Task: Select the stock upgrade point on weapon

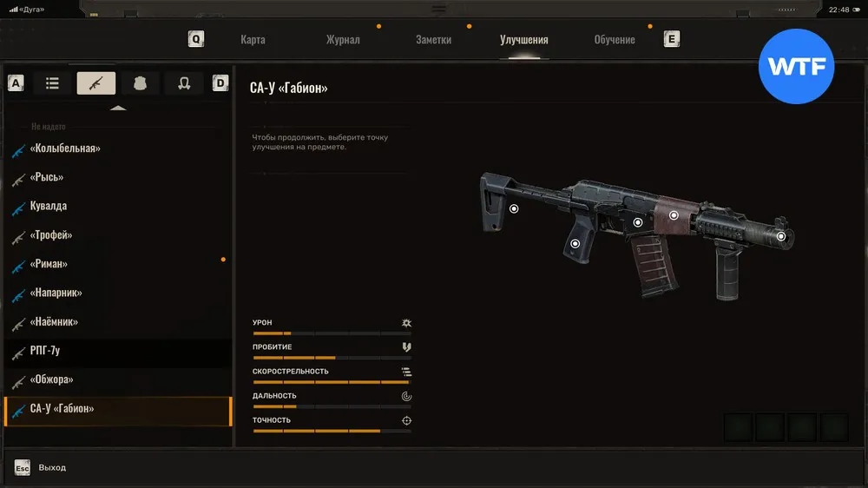Action: point(514,208)
